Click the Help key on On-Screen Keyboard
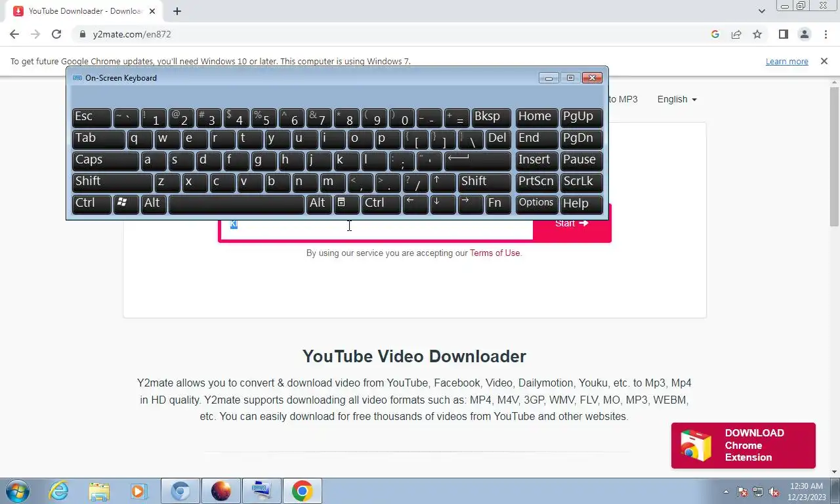The width and height of the screenshot is (840, 504). [581, 204]
